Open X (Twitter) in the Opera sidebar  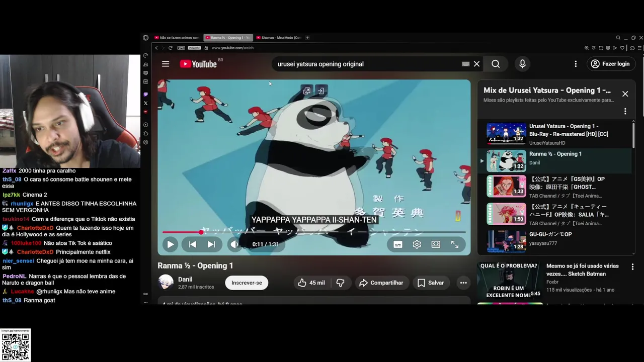(x=145, y=103)
